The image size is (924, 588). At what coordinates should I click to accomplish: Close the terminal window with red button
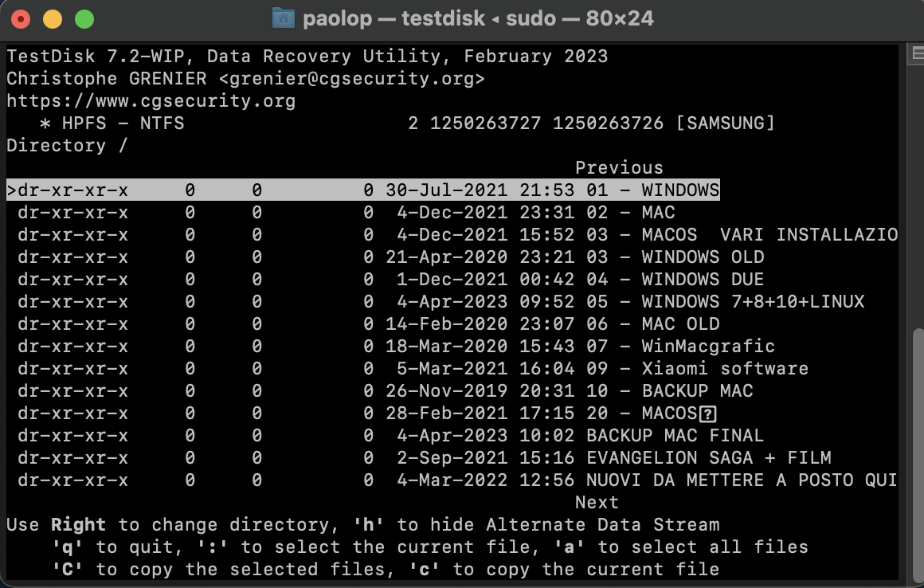[21, 19]
